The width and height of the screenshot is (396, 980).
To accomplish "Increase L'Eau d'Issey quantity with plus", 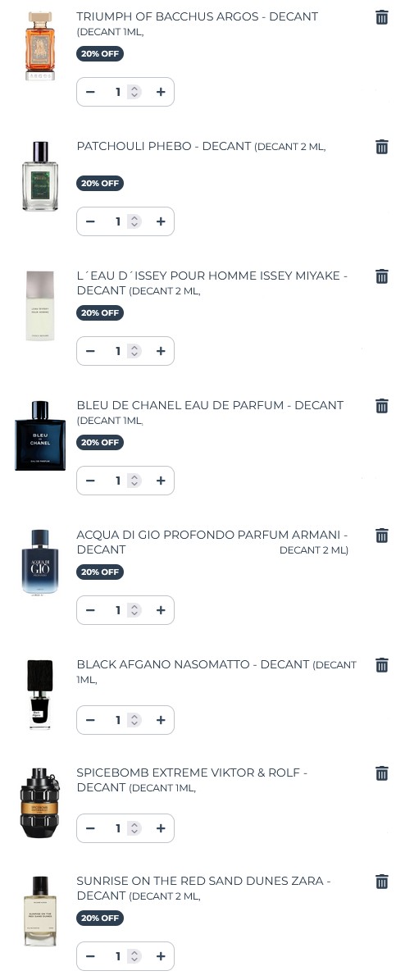I will coord(161,351).
